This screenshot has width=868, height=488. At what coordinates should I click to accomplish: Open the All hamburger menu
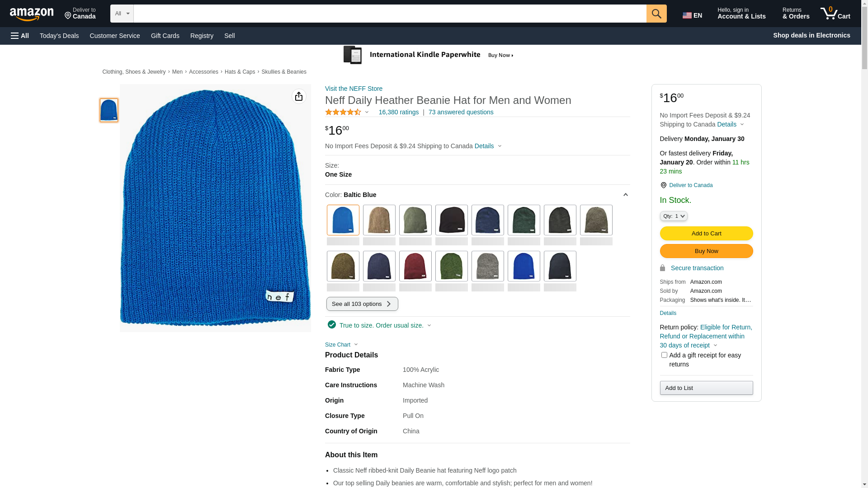[x=20, y=36]
